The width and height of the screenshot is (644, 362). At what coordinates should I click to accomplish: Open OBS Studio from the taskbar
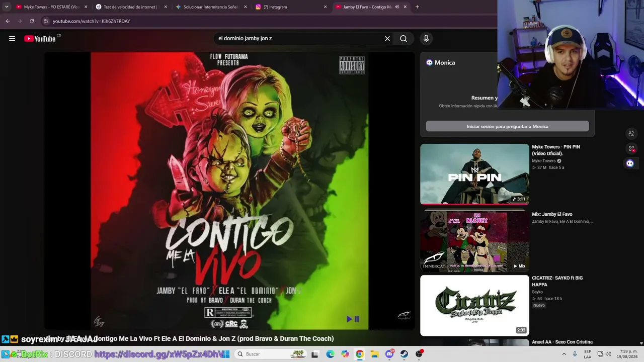(x=419, y=354)
